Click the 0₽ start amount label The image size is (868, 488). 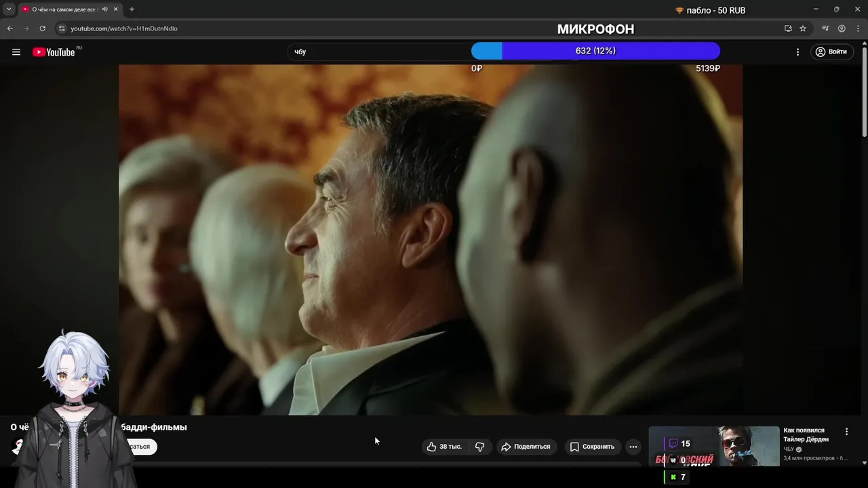pos(477,68)
